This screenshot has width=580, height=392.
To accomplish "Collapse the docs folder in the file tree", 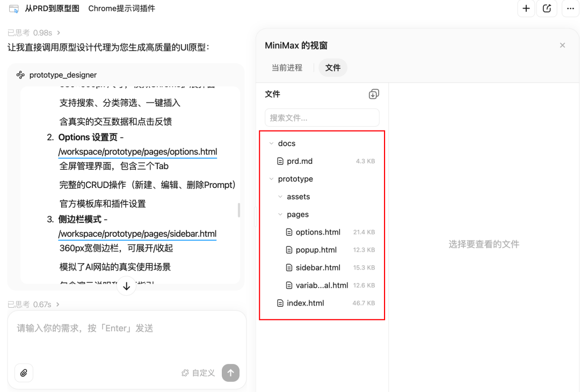I will (x=271, y=143).
